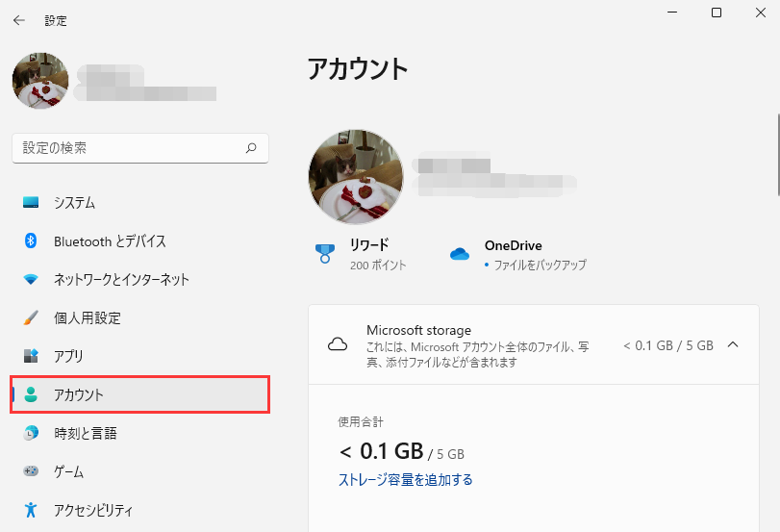
Task: Click the OneDrive cloud icon
Action: point(460,254)
